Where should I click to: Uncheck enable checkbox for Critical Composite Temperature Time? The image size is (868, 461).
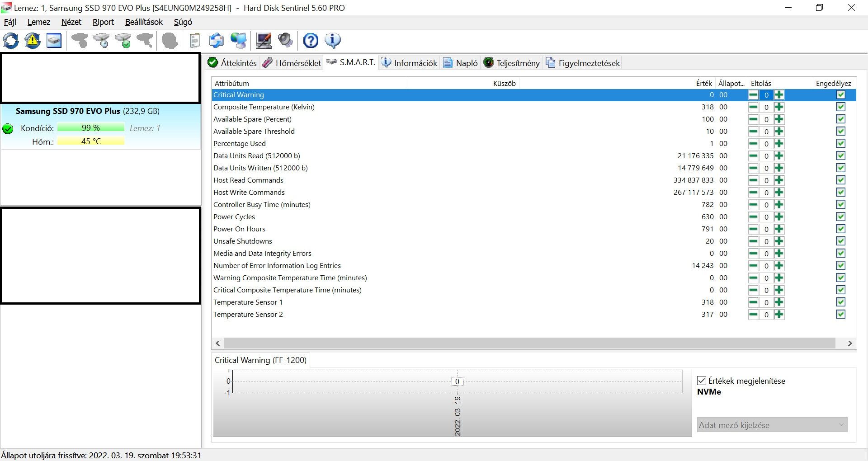click(x=841, y=290)
